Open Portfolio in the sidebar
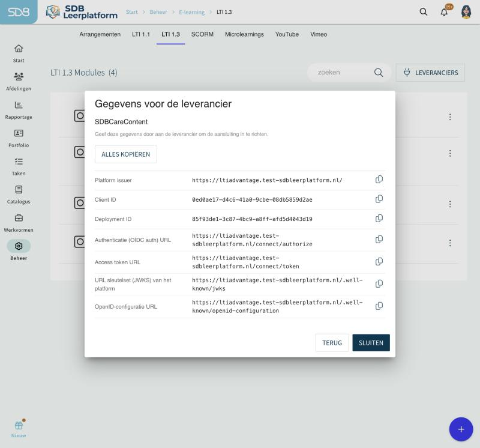Image resolution: width=480 pixels, height=448 pixels. [x=19, y=138]
